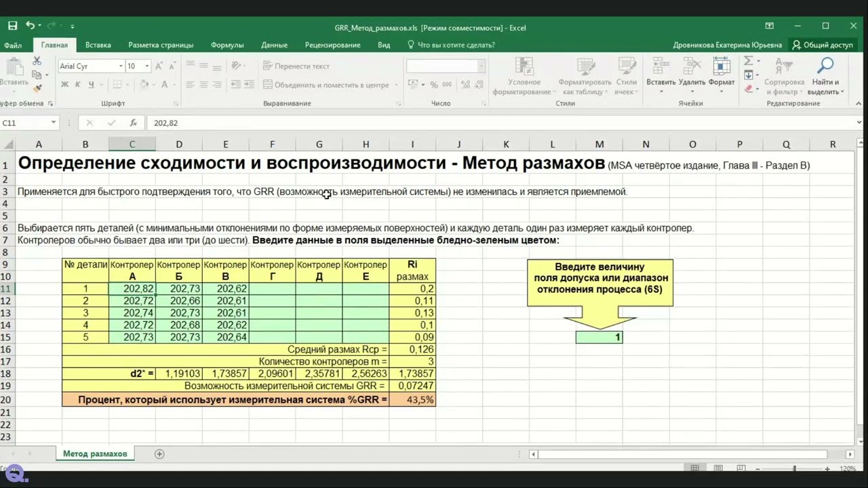Screen dimensions: 868x488
Task: Open the Вид tab
Action: point(384,45)
